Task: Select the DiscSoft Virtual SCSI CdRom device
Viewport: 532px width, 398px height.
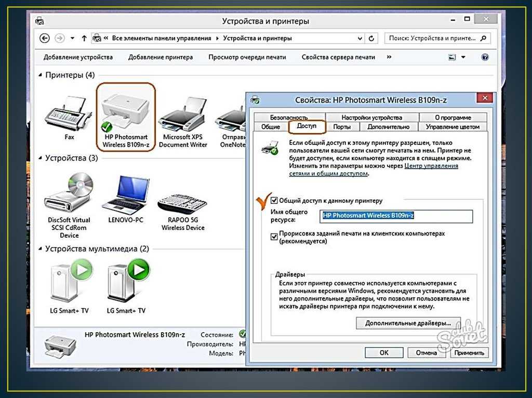Action: point(69,193)
